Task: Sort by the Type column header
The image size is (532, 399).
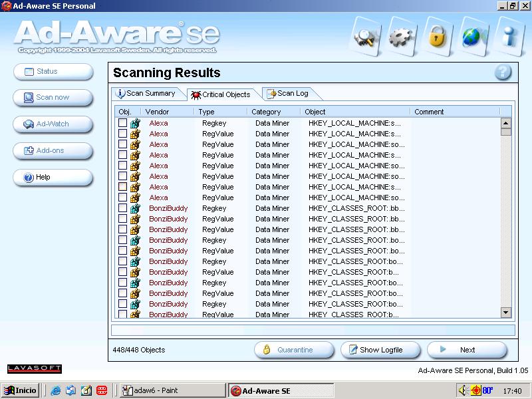Action: coord(221,112)
